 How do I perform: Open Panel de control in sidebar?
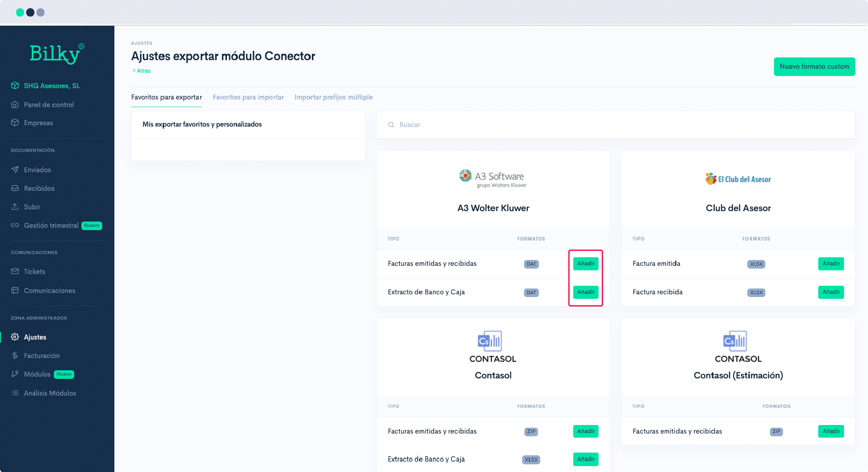click(49, 104)
